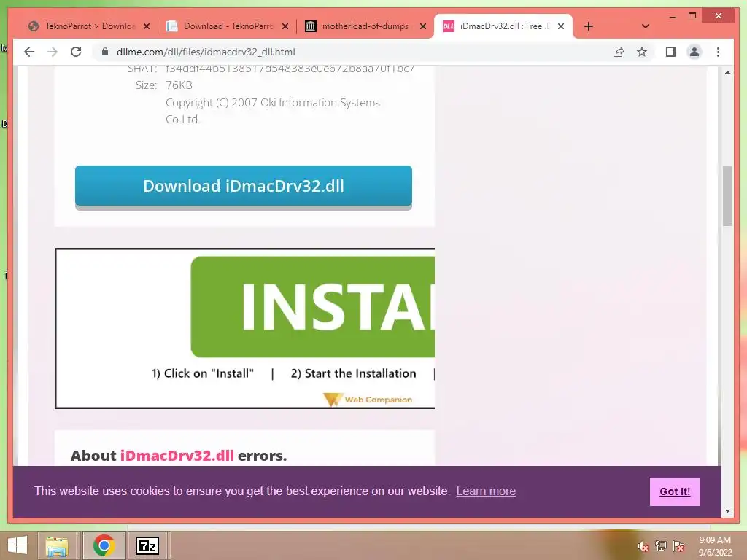Click the network tray icon
Screen dimensions: 747x560
660,546
